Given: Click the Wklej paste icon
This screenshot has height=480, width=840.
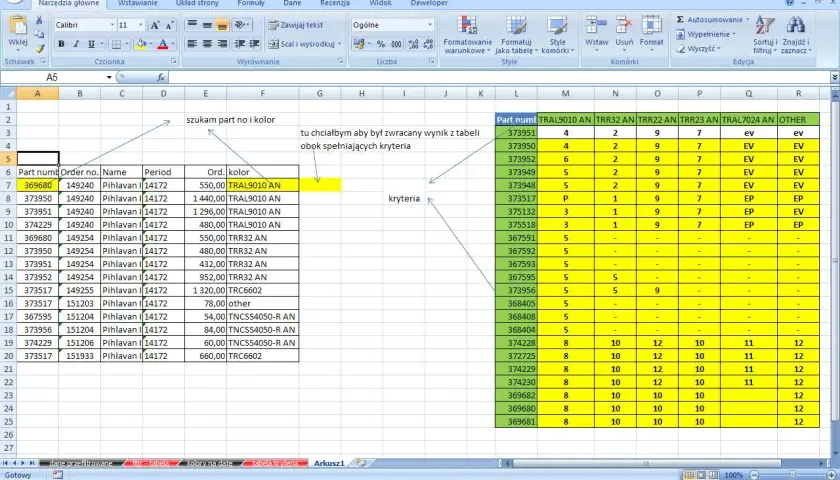Looking at the screenshot, I should pos(18,26).
